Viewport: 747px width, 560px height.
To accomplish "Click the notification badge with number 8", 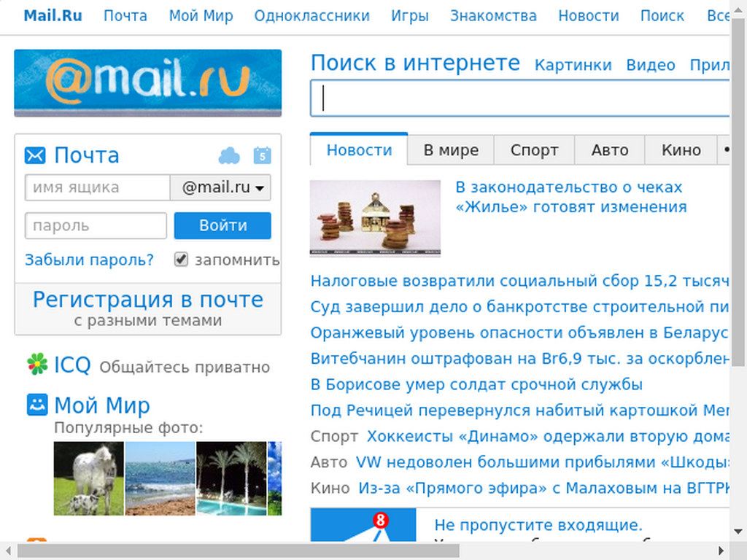I will (x=380, y=520).
